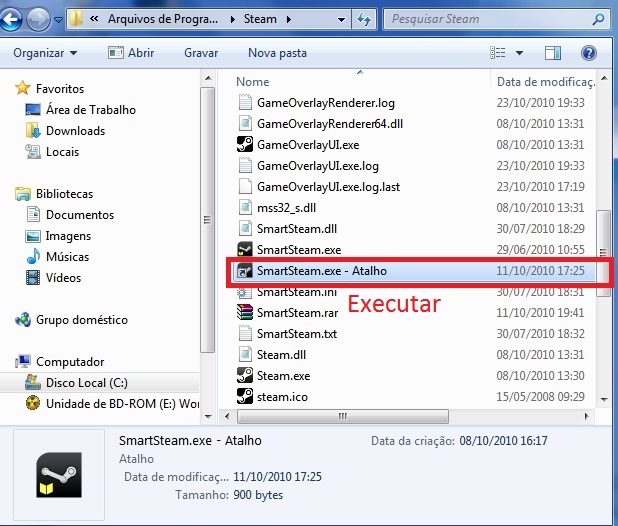Image resolution: width=618 pixels, height=526 pixels.
Task: Open the Organizar menu
Action: (45, 53)
